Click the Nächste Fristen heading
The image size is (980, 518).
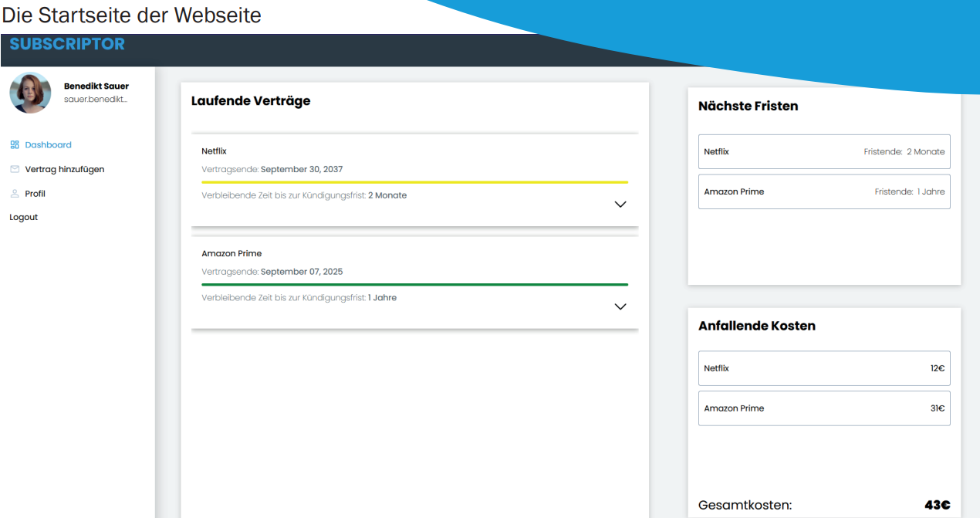pyautogui.click(x=748, y=107)
